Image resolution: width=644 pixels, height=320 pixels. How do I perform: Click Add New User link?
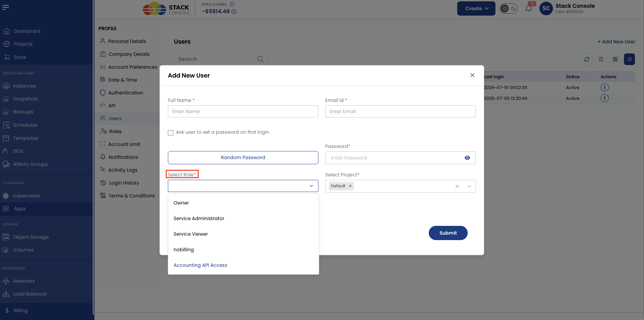click(616, 42)
